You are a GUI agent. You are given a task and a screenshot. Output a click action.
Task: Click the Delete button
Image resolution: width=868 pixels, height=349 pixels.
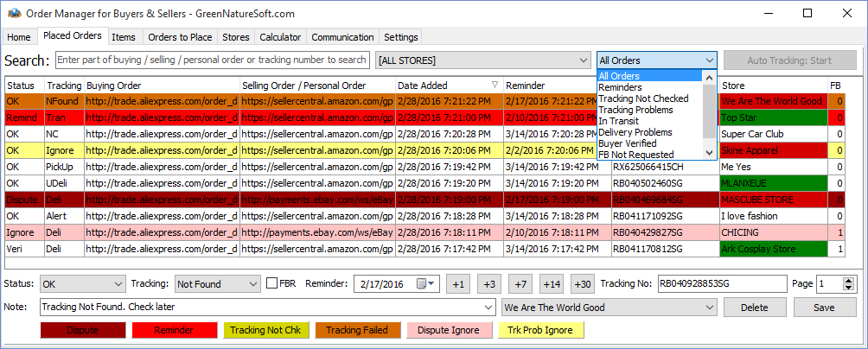(x=755, y=308)
